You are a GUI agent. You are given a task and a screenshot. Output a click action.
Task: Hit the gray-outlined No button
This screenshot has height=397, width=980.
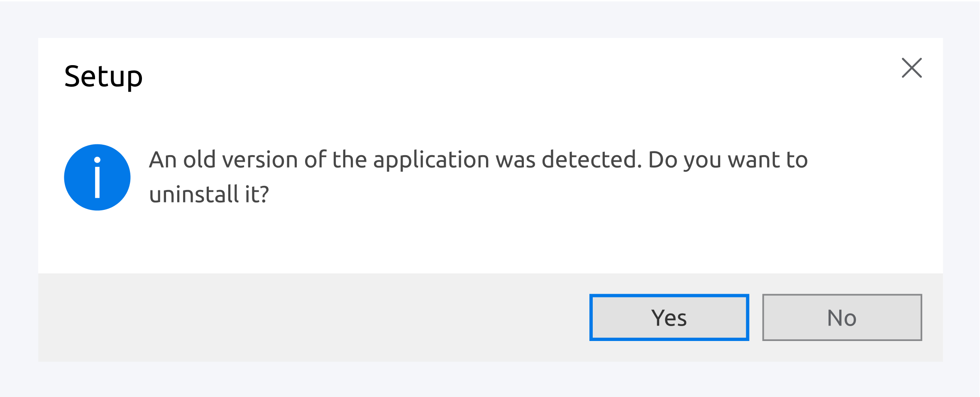coord(842,318)
